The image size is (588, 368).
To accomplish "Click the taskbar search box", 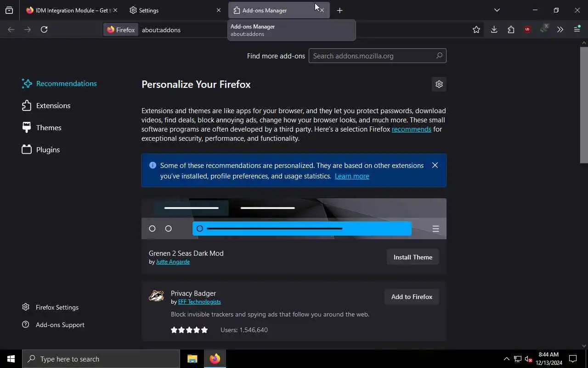I will coord(101,359).
